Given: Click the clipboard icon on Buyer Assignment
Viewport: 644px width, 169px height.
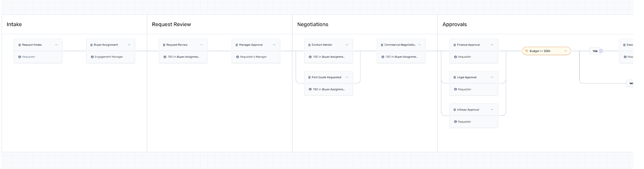Looking at the screenshot, I should pos(92,45).
